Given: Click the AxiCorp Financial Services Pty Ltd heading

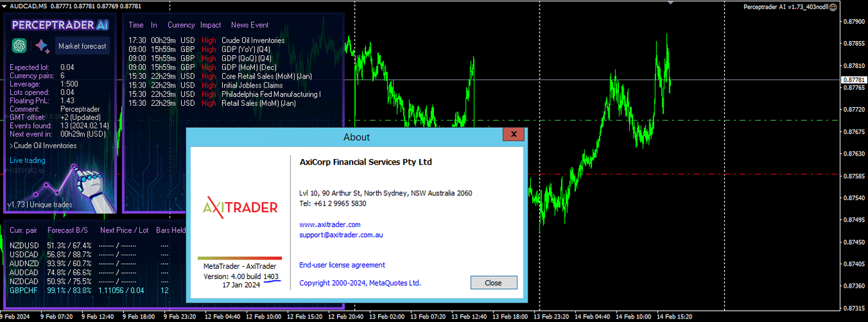Looking at the screenshot, I should [365, 162].
